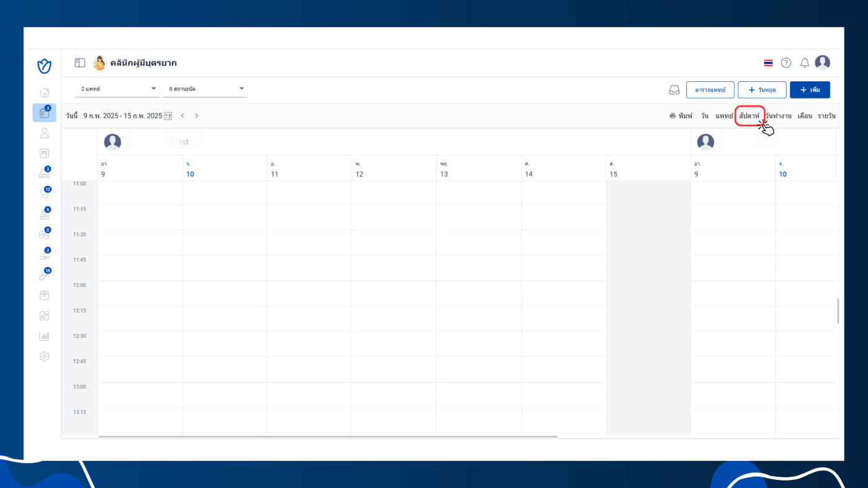
Task: Click the Thai flag language icon
Action: click(768, 63)
